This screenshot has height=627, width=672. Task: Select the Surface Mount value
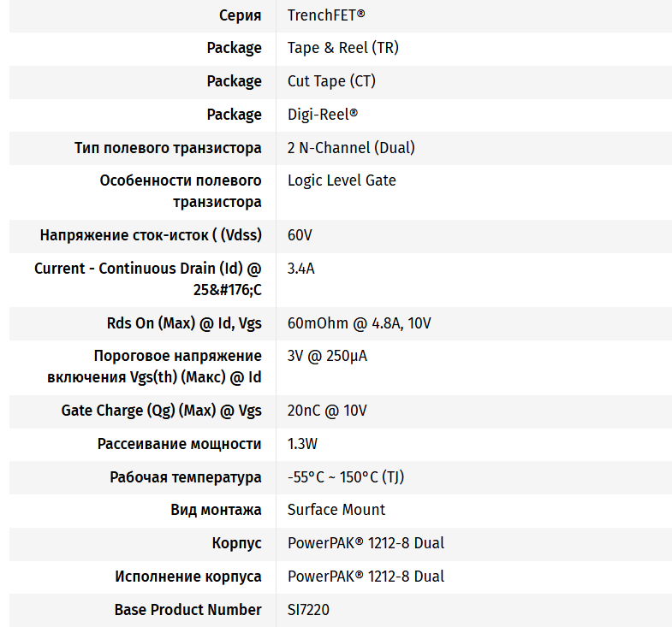pyautogui.click(x=336, y=510)
